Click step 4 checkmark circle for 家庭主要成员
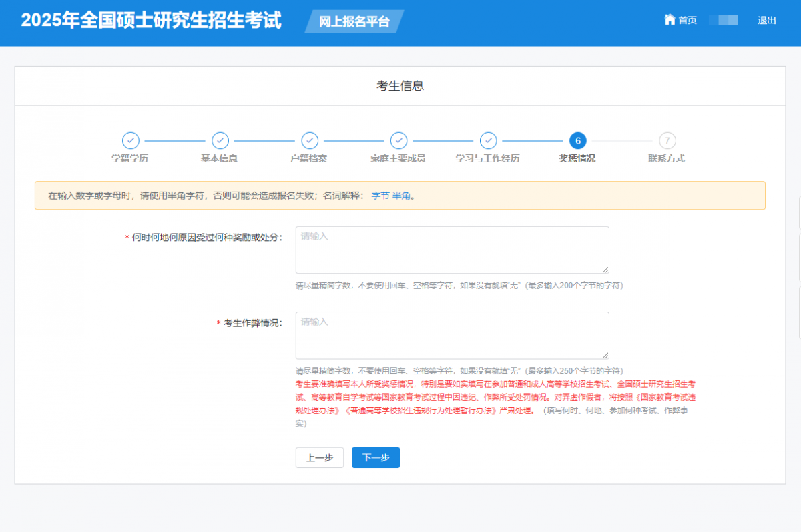 398,140
